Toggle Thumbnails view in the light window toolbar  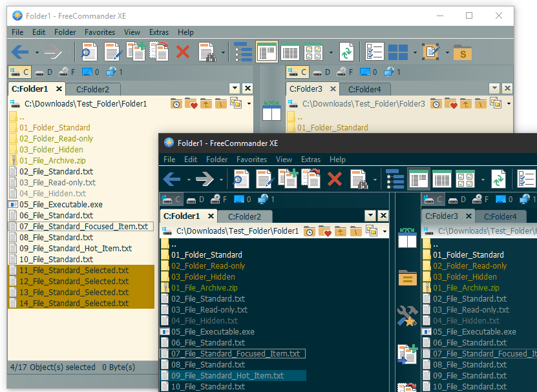point(313,52)
